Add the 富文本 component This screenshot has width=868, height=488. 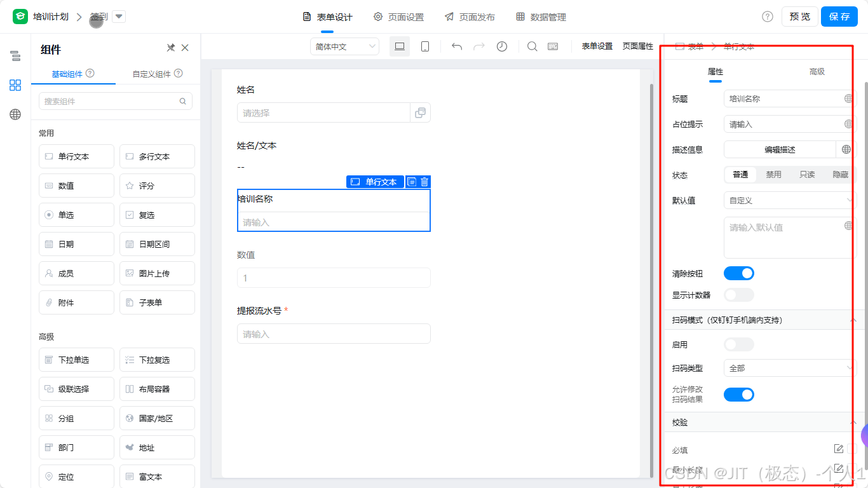tap(157, 477)
